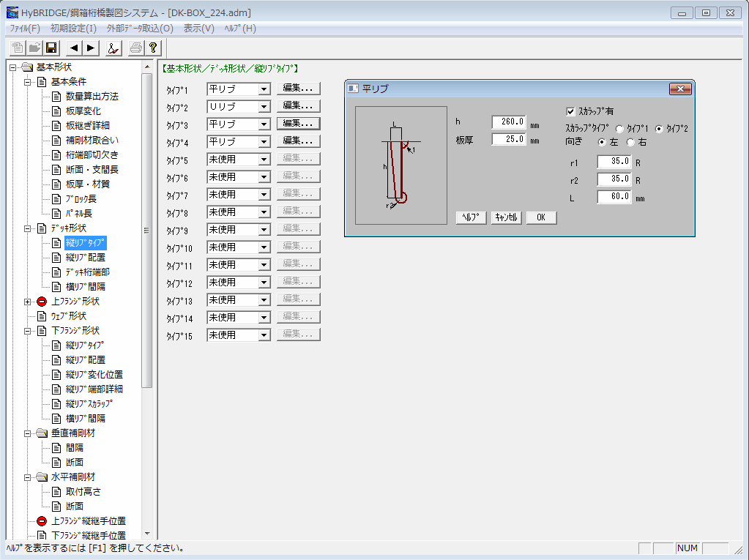Viewport: 749px width, 560px height.
Task: Click the right arrow next-page toolbar icon
Action: click(90, 48)
